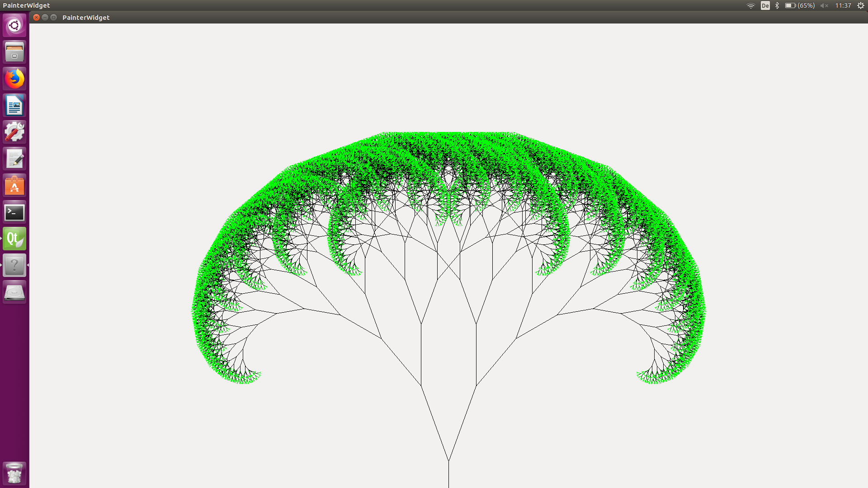Open the Wi-Fi network indicator menu
This screenshot has width=868, height=488.
click(x=751, y=5)
